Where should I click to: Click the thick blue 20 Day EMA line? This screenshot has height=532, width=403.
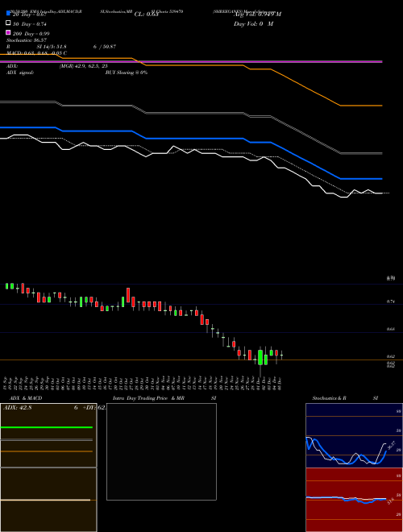pos(191,139)
